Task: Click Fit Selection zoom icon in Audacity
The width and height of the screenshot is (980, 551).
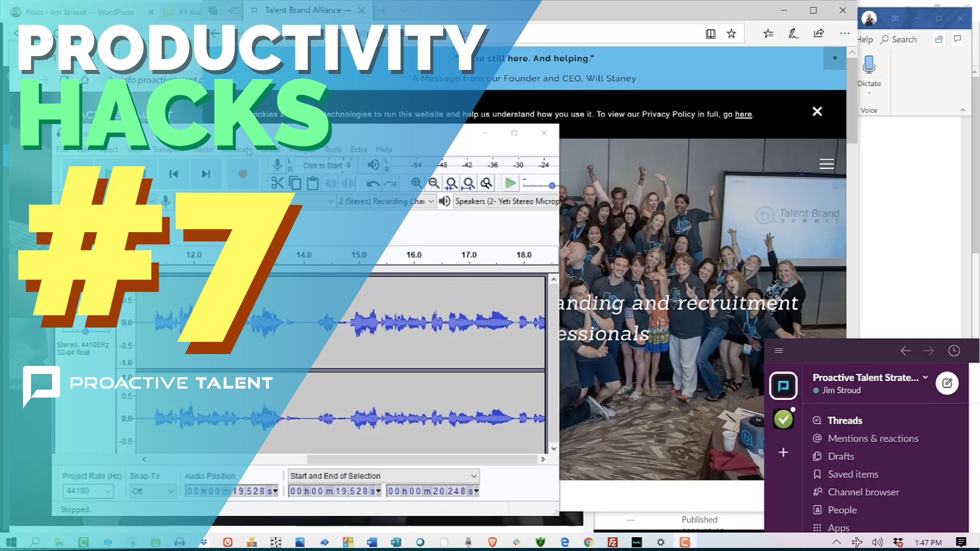Action: 451,183
